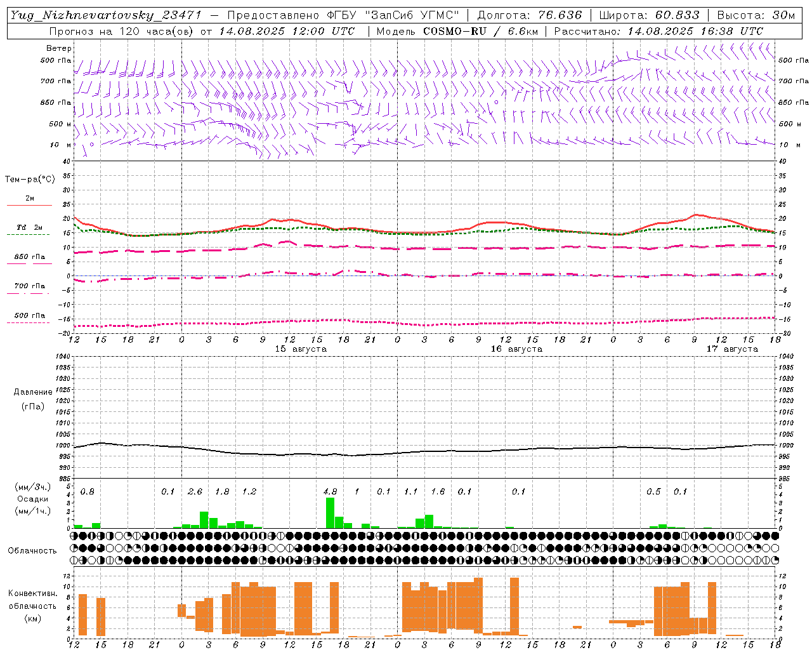This screenshot has height=650, width=812.
Task: Click the model name COSMO-RU / 6.6км
Action: pyautogui.click(x=481, y=31)
